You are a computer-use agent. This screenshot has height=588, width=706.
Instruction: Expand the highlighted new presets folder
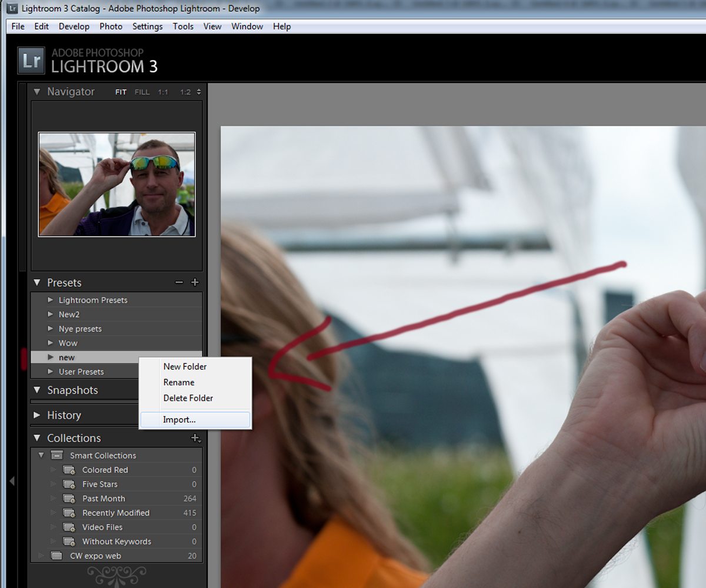[51, 358]
